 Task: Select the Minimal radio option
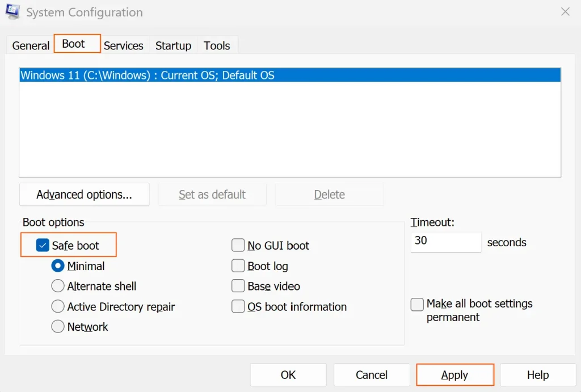tap(57, 265)
